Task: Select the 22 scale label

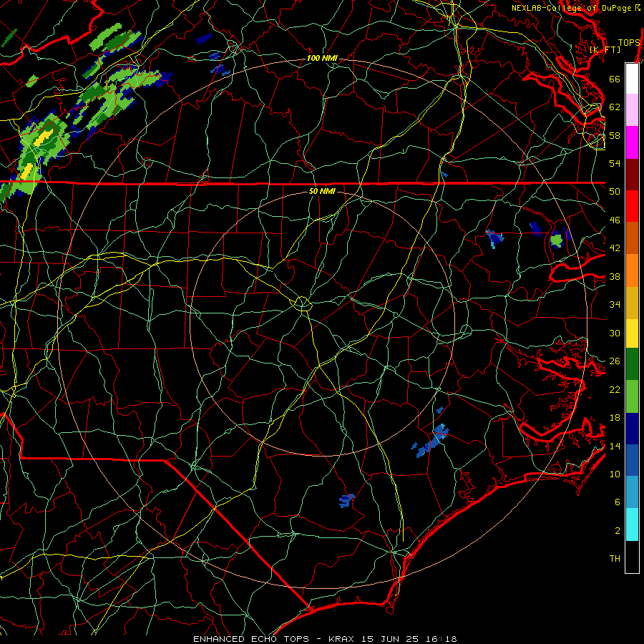Action: coord(615,389)
